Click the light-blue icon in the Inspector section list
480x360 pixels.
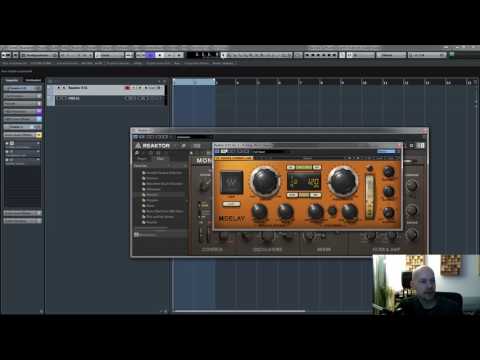tap(39, 119)
